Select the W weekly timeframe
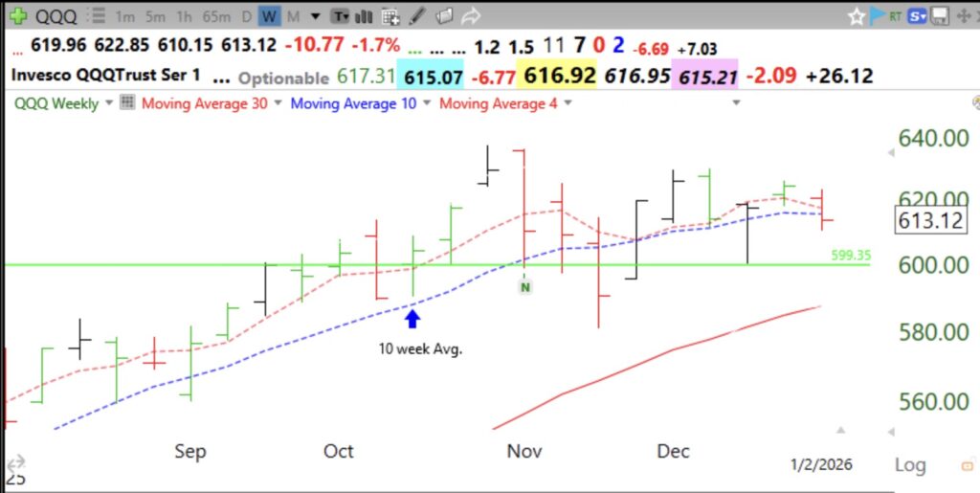Viewport: 980px width, 493px height. click(269, 17)
